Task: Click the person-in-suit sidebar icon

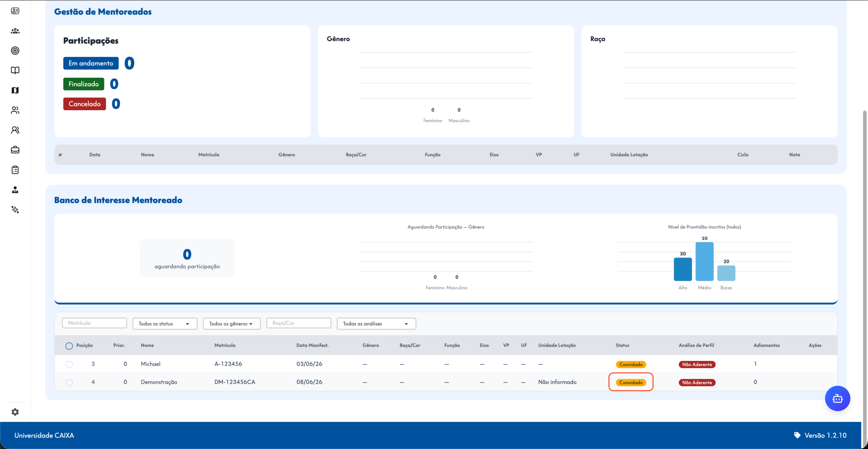Action: pyautogui.click(x=15, y=190)
